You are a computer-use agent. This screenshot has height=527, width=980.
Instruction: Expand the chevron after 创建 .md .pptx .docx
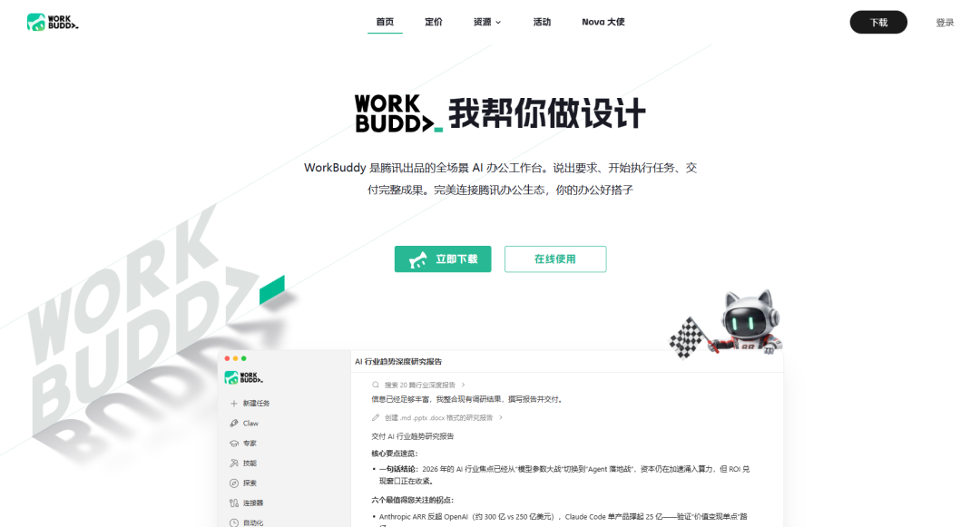click(501, 417)
